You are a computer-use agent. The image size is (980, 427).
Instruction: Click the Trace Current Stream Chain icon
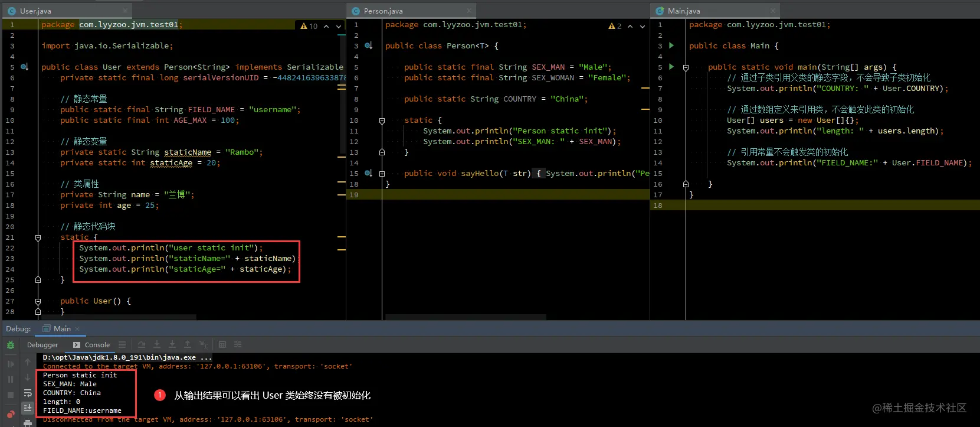click(x=238, y=344)
